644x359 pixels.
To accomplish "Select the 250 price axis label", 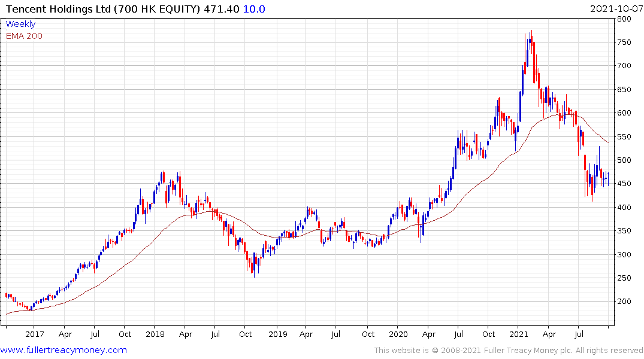I will point(624,278).
